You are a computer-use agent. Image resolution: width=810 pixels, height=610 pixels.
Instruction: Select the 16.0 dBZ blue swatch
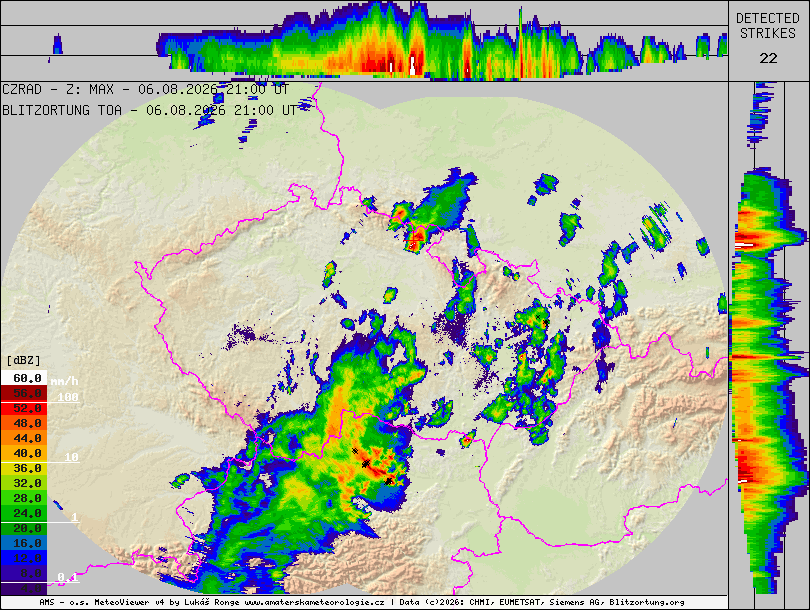coord(24,543)
